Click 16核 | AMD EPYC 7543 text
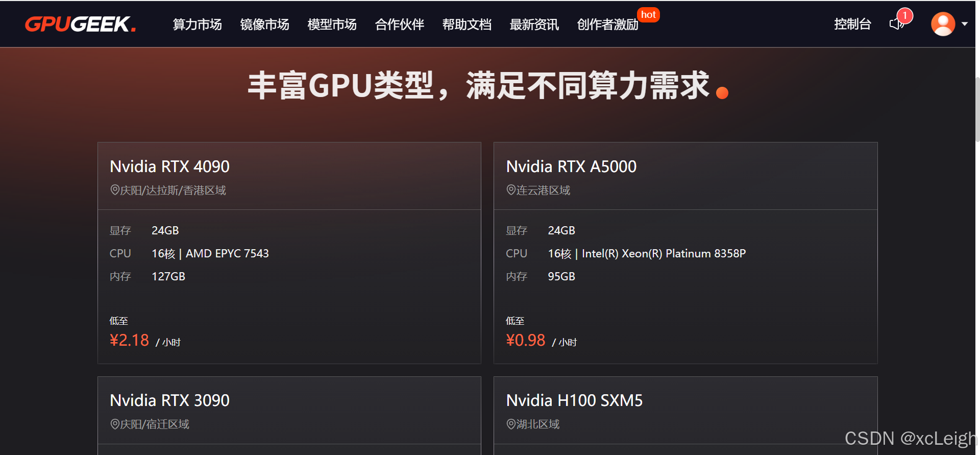Screen dimensions: 980x455 [x=210, y=254]
